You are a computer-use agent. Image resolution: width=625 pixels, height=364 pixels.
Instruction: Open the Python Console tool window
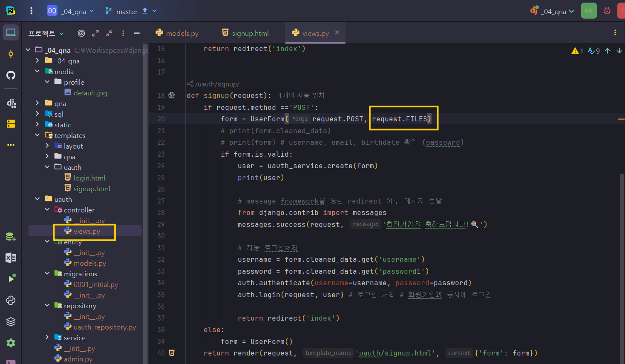[x=11, y=300]
